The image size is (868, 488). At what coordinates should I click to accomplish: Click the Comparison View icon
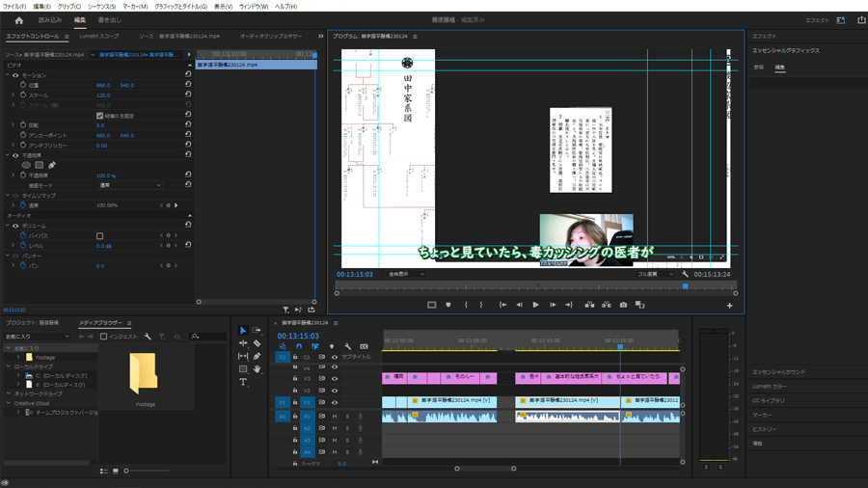coord(640,305)
